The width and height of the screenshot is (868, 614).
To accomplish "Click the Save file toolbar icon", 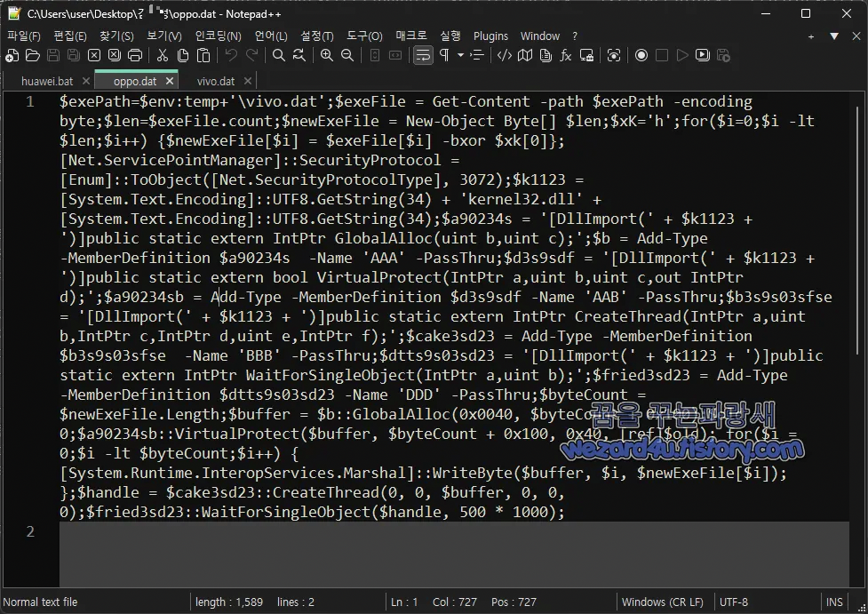I will coord(53,55).
